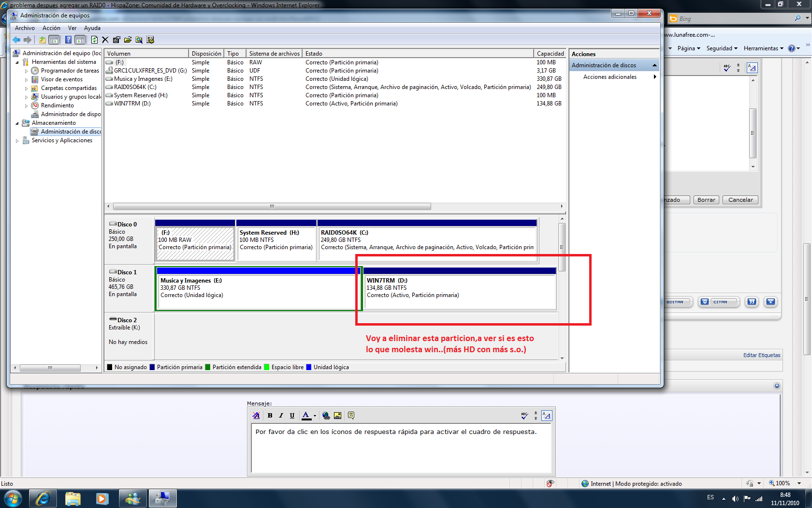This screenshot has height=508, width=812.
Task: Open the Acción menu
Action: (51, 28)
